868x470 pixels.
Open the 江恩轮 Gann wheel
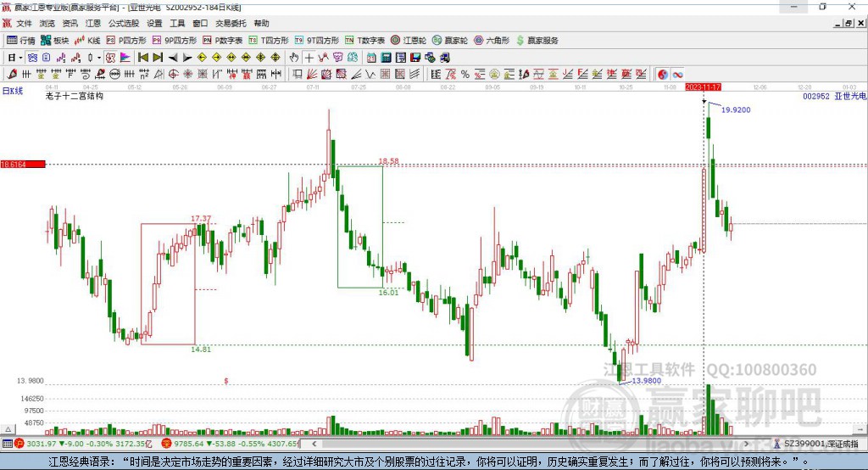(x=409, y=41)
